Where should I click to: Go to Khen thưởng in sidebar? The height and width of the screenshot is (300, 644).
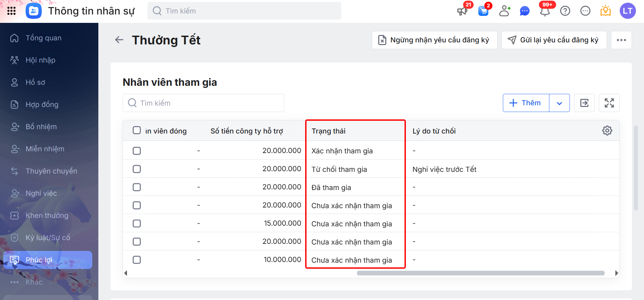pyautogui.click(x=47, y=216)
